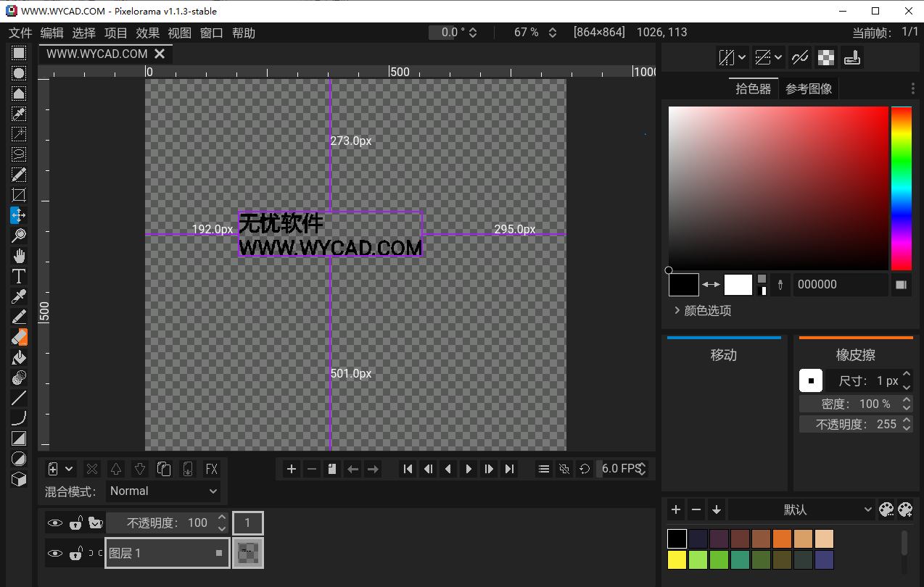Open the 视图 menu

[x=179, y=33]
